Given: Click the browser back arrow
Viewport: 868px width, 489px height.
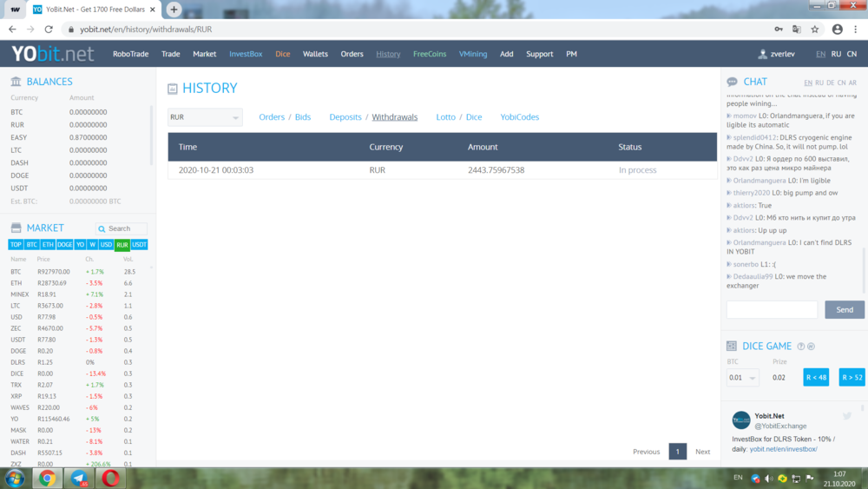Looking at the screenshot, I should coord(12,30).
